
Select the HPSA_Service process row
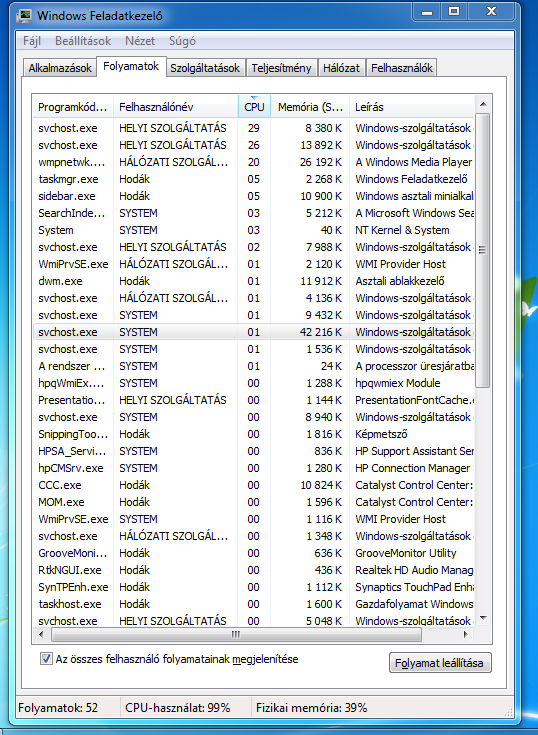pos(254,451)
